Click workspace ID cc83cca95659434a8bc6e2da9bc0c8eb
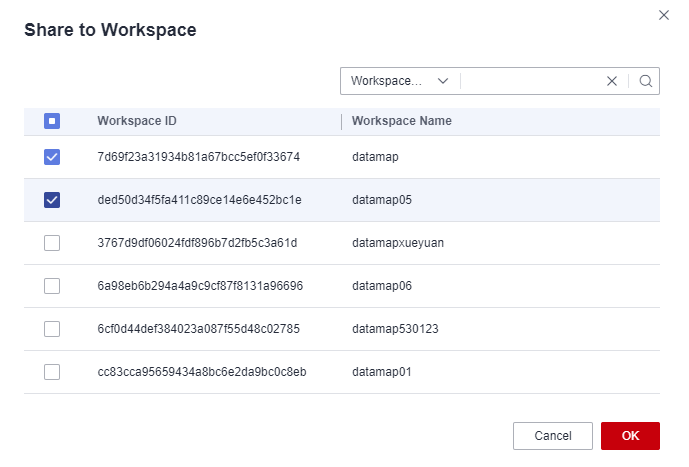The width and height of the screenshot is (689, 467). point(202,372)
